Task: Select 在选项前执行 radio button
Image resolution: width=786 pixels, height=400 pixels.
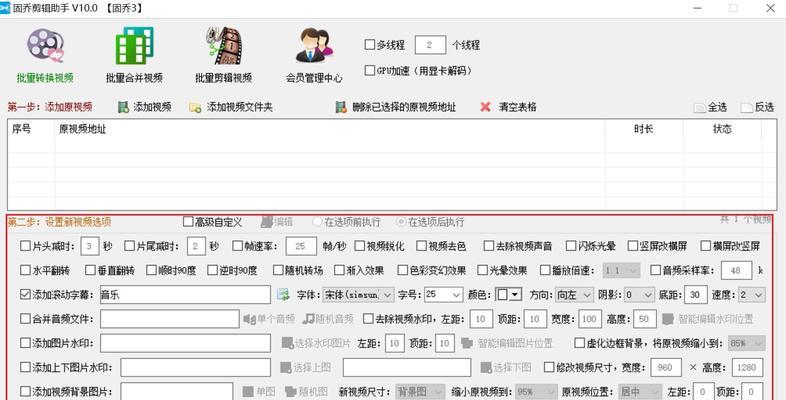Action: (317, 222)
